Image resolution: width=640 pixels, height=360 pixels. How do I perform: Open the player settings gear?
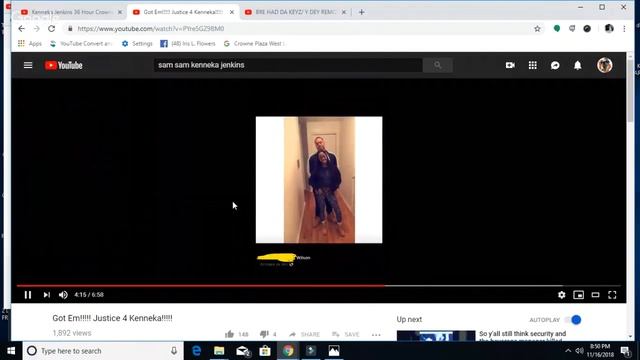pos(562,295)
